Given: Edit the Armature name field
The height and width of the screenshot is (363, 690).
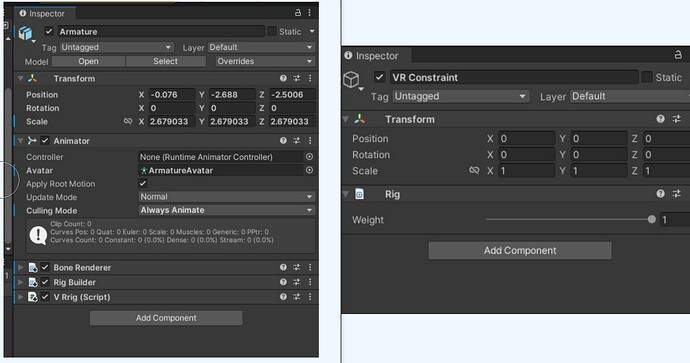Looking at the screenshot, I should coord(161,31).
